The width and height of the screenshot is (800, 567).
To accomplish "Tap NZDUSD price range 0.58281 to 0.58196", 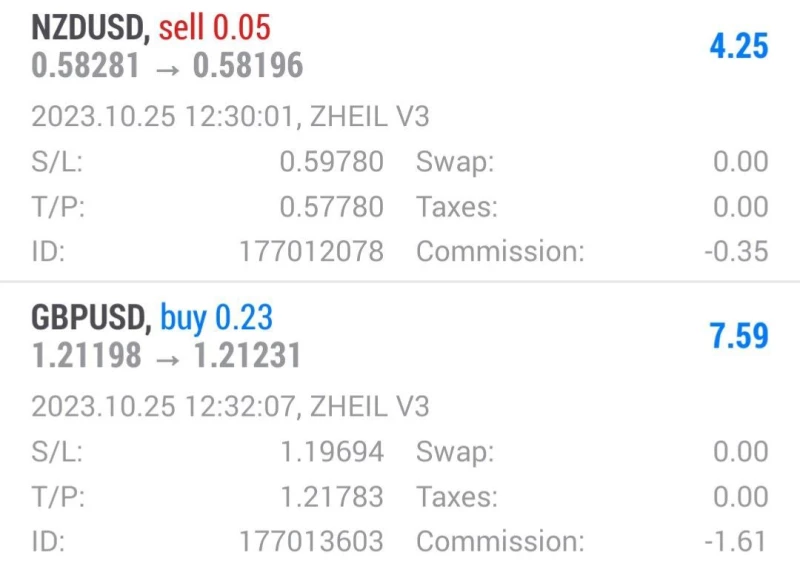I will (167, 67).
